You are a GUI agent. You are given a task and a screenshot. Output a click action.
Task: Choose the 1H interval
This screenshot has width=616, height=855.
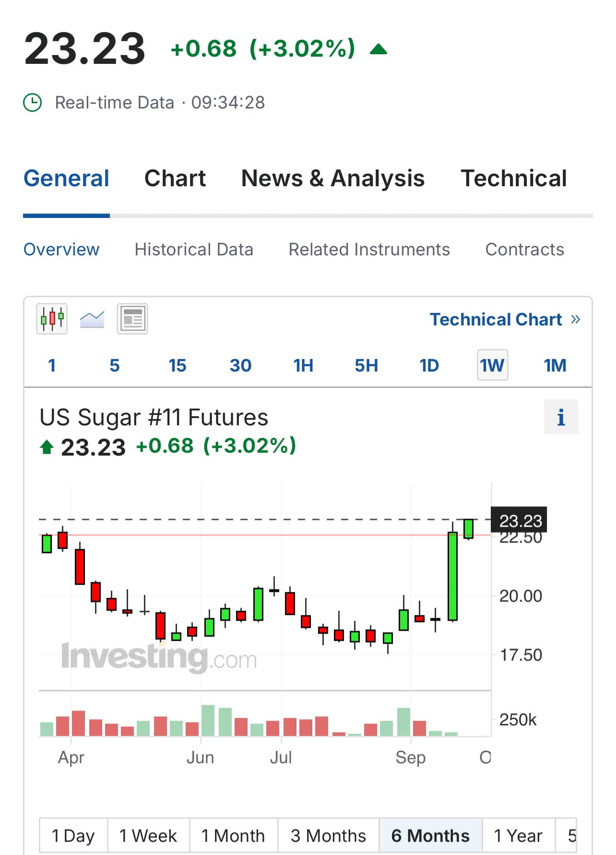pyautogui.click(x=303, y=365)
